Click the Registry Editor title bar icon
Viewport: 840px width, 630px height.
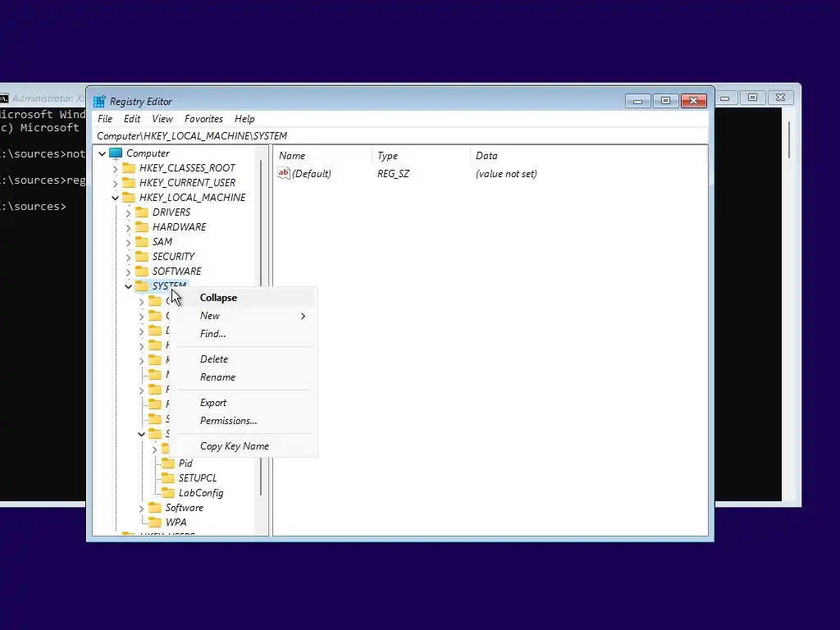pos(99,101)
